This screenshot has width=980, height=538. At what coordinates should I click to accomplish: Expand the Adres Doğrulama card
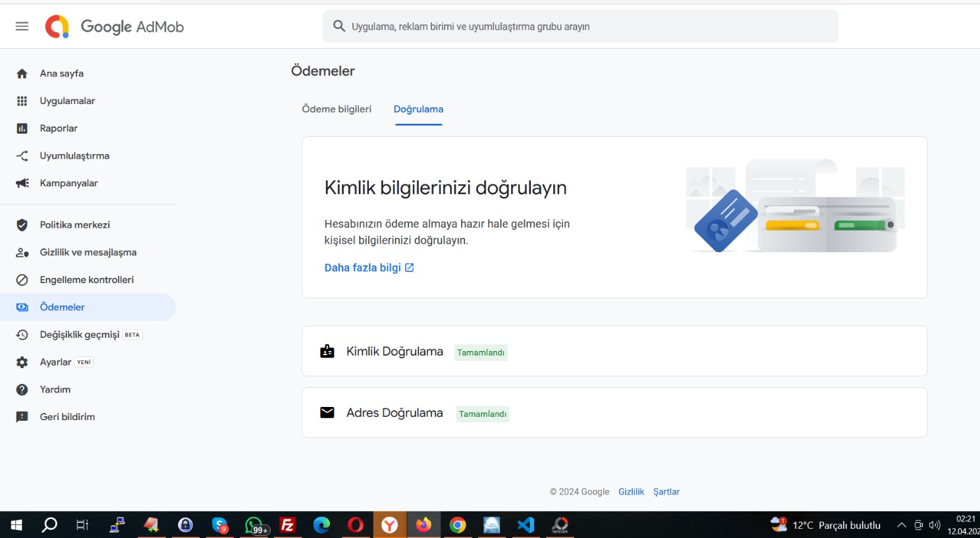614,412
